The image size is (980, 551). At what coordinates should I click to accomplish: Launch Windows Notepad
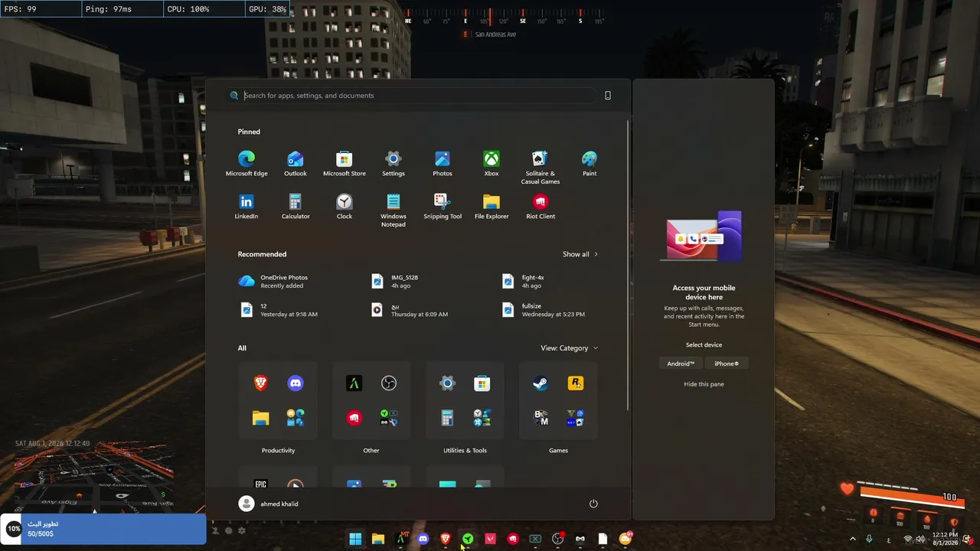point(394,210)
